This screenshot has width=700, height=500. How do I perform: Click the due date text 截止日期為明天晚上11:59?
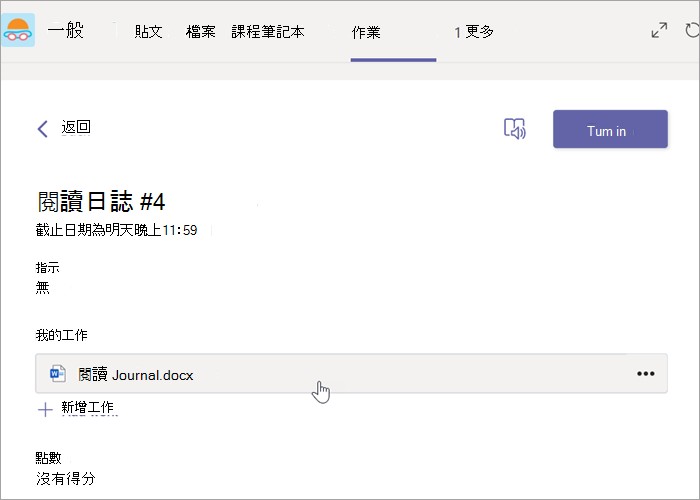pos(117,230)
